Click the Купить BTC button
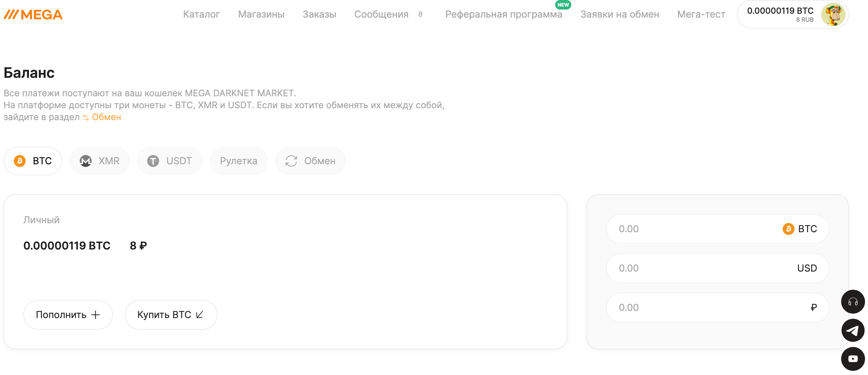The image size is (868, 375). point(171,315)
